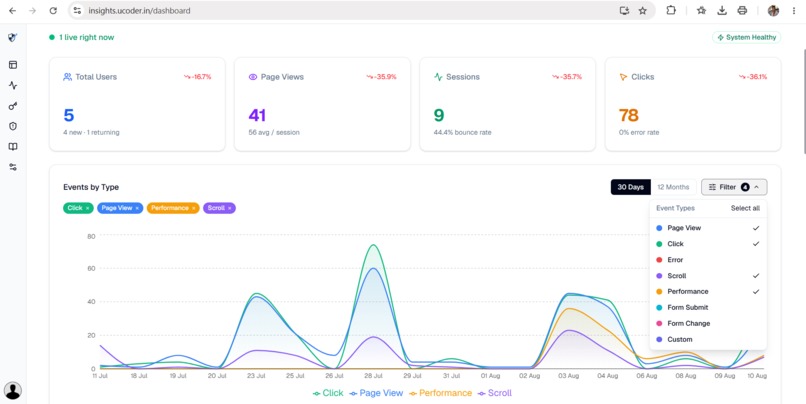Open the browser downloads icon

(x=722, y=10)
